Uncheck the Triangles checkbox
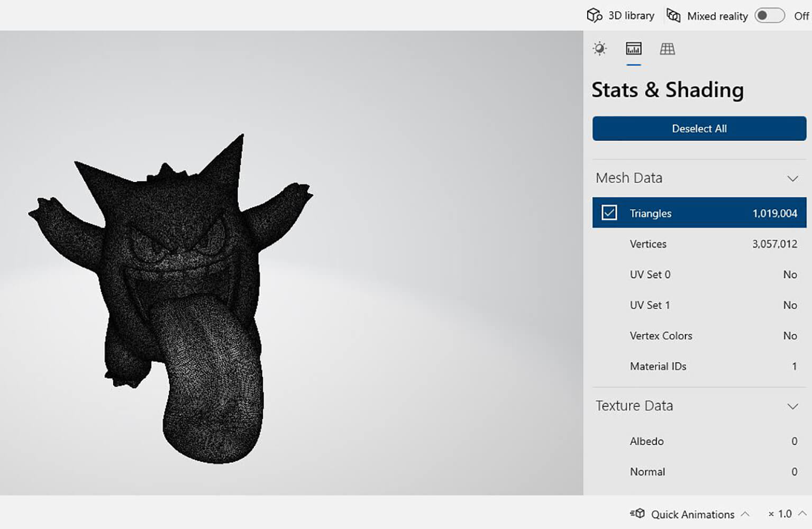This screenshot has height=529, width=812. [609, 213]
